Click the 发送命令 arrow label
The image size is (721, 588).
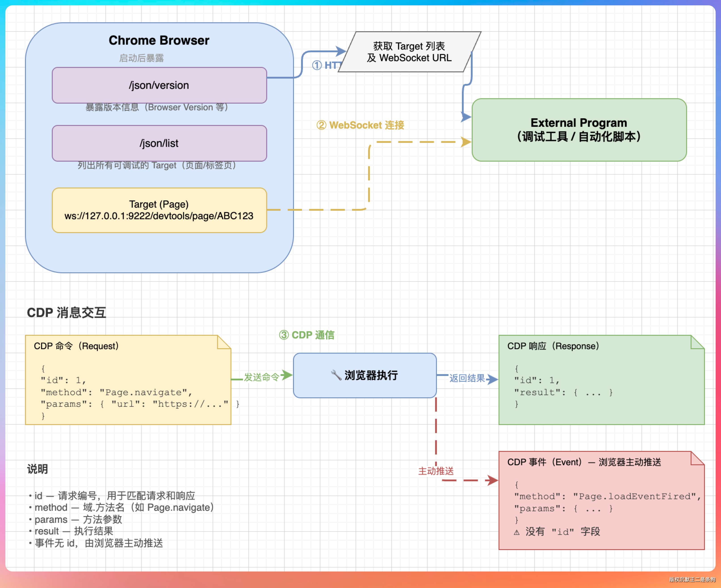tap(262, 377)
